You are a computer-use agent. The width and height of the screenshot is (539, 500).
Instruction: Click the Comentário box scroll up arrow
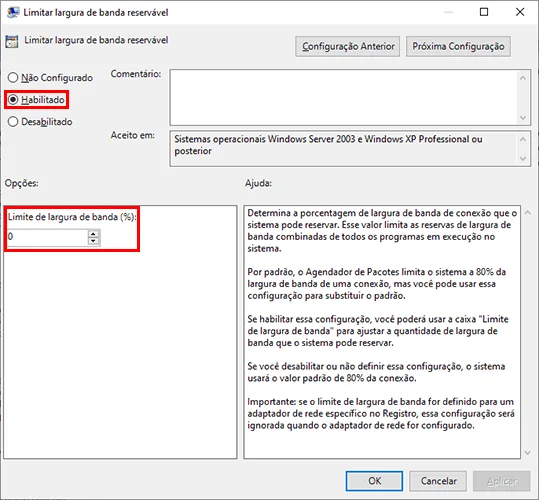click(x=523, y=78)
